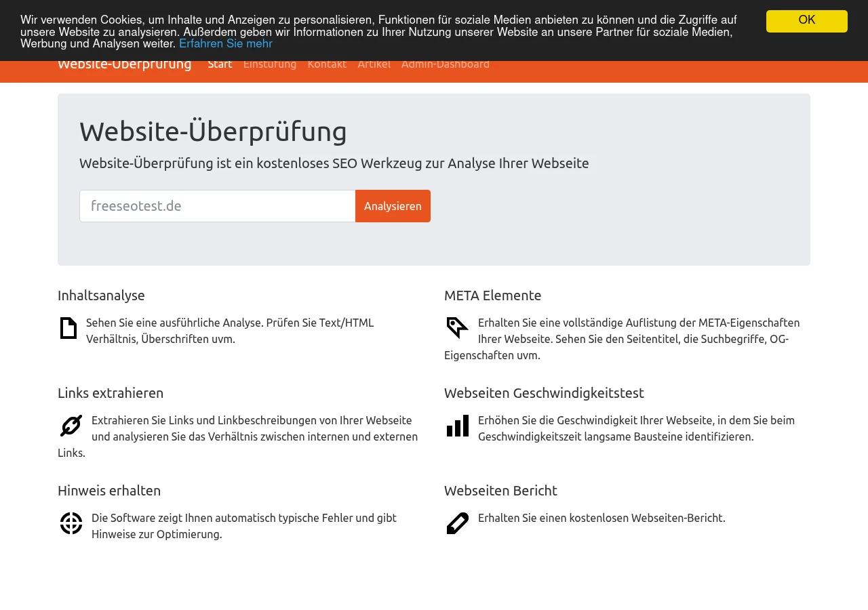
Task: Click the lifebuoy icon under Hinweis erhalten
Action: point(71,523)
